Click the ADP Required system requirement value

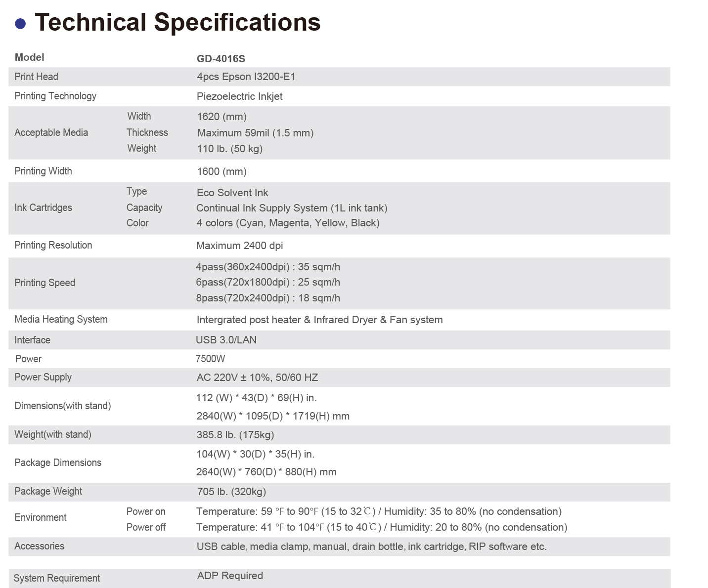pyautogui.click(x=230, y=576)
